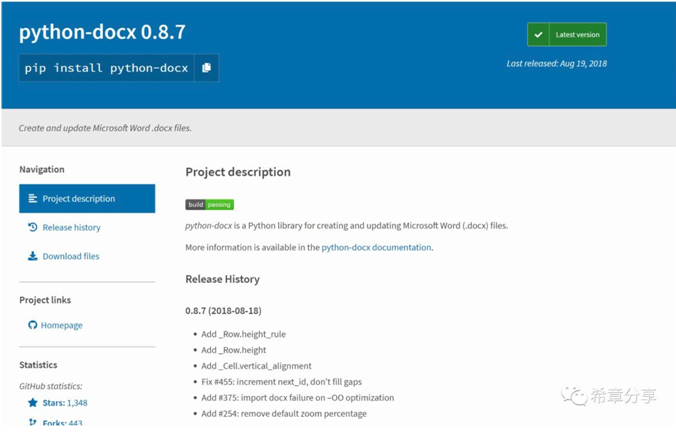The height and width of the screenshot is (432, 676).
Task: Click the star icon next to Stars
Action: [x=33, y=403]
